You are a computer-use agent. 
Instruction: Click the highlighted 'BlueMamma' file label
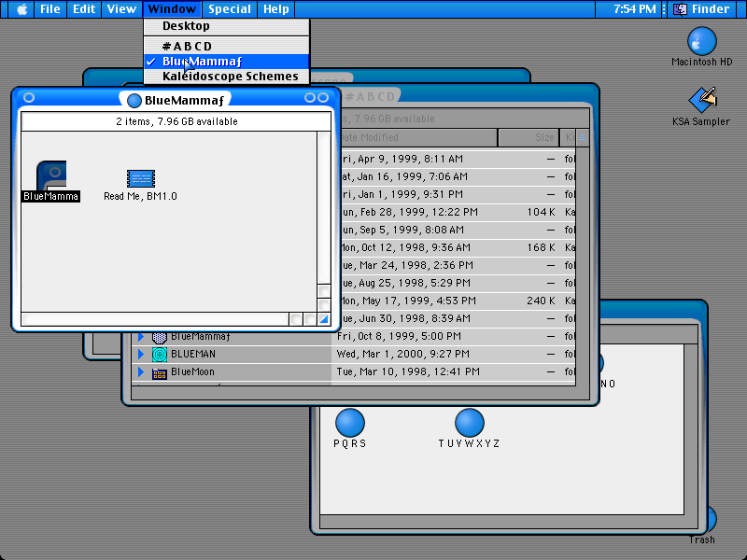(x=51, y=196)
